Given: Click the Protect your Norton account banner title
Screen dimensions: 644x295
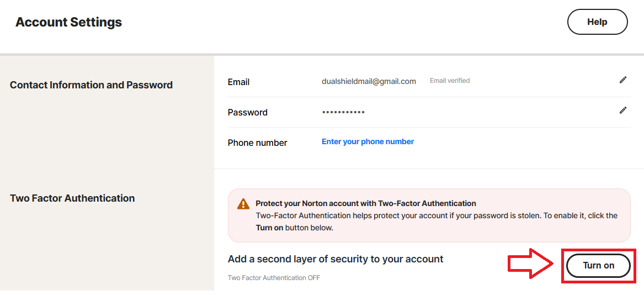Looking at the screenshot, I should 366,203.
